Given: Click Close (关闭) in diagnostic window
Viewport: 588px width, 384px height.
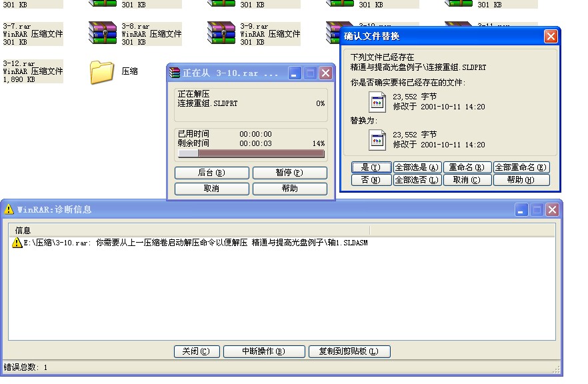Looking at the screenshot, I should [x=197, y=351].
